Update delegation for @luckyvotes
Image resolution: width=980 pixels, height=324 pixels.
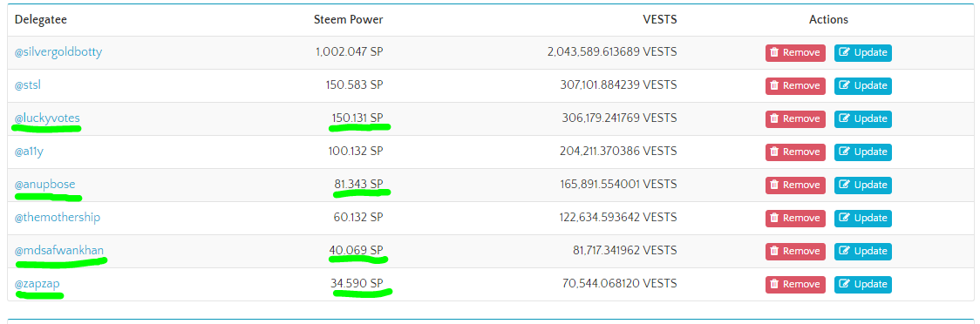(862, 118)
